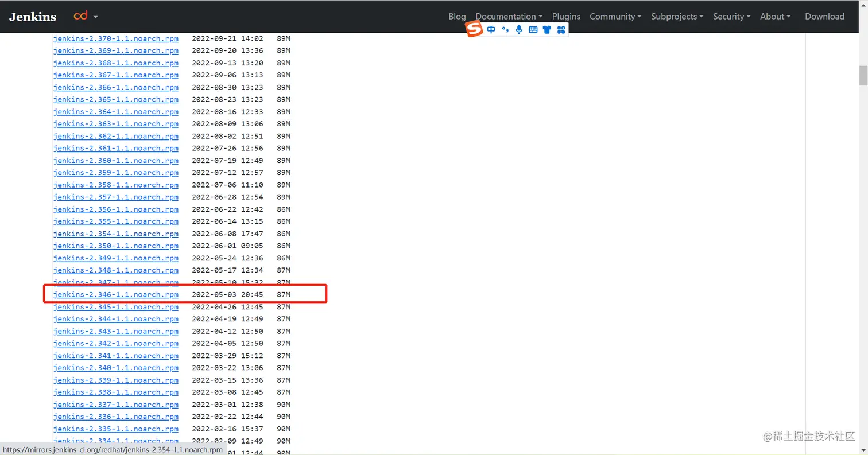Select jenkins-2.360-1.1.noarch.rpm
The width and height of the screenshot is (868, 455).
click(116, 161)
